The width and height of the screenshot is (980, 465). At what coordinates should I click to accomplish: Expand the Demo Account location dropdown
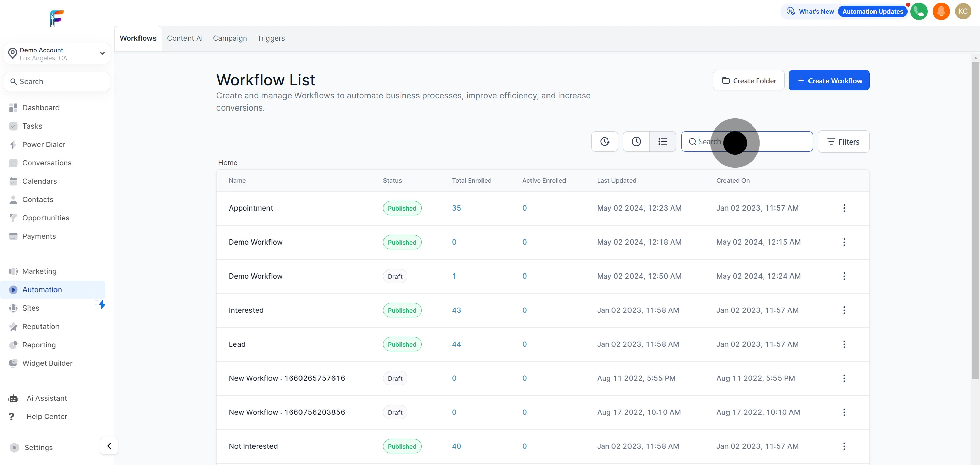click(57, 54)
